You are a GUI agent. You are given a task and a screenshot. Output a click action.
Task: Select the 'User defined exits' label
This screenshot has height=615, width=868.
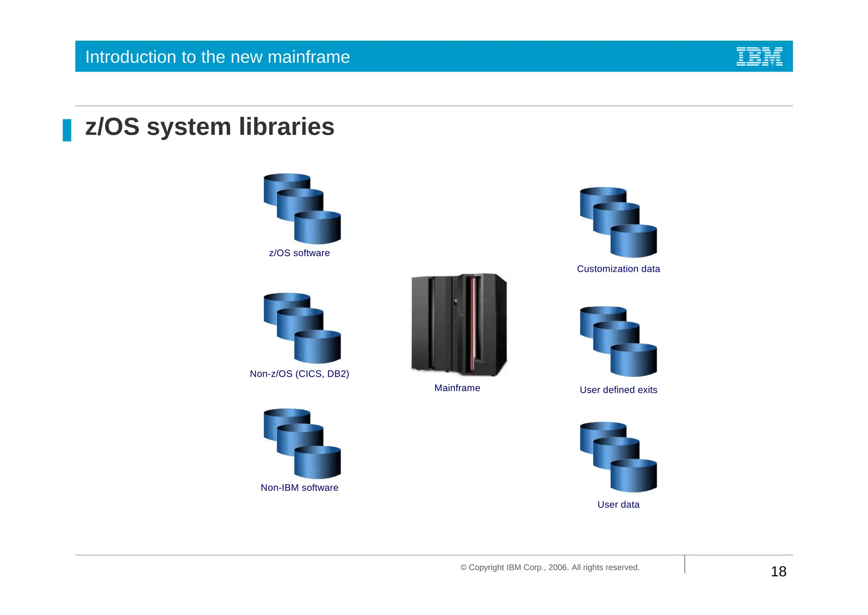pyautogui.click(x=618, y=390)
